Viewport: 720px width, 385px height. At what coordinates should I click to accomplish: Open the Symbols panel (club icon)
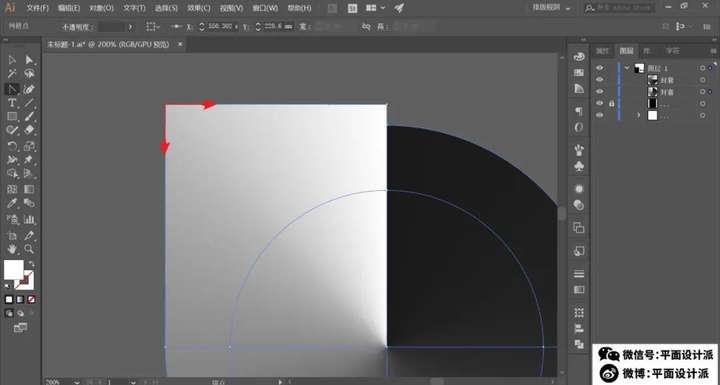(579, 166)
